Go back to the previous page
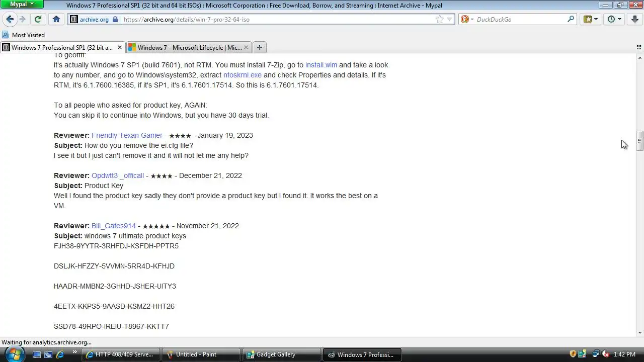 click(x=10, y=19)
